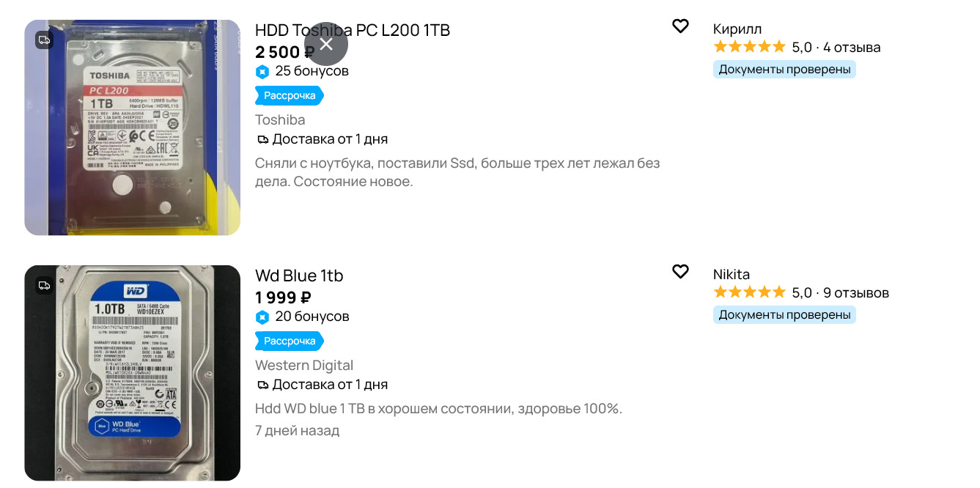Click Рассрочка badge on Toshiba listing
The image size is (980, 488).
point(290,95)
